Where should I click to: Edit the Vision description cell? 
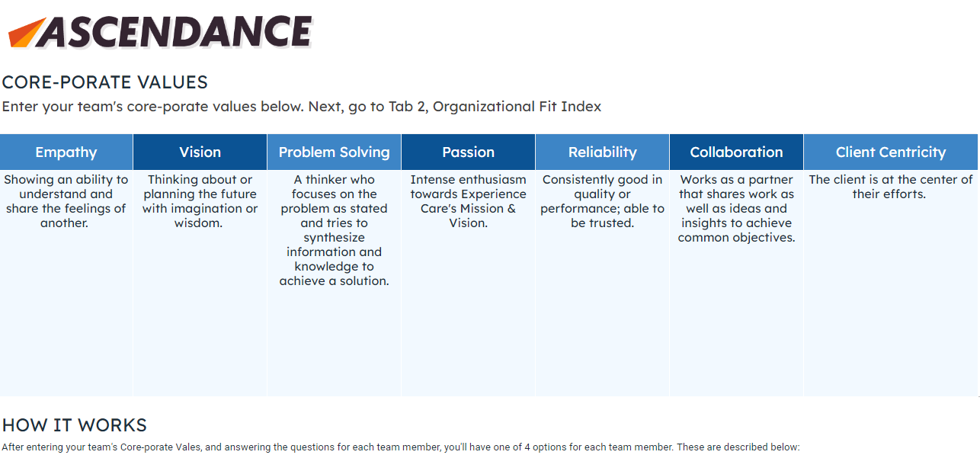coord(200,201)
